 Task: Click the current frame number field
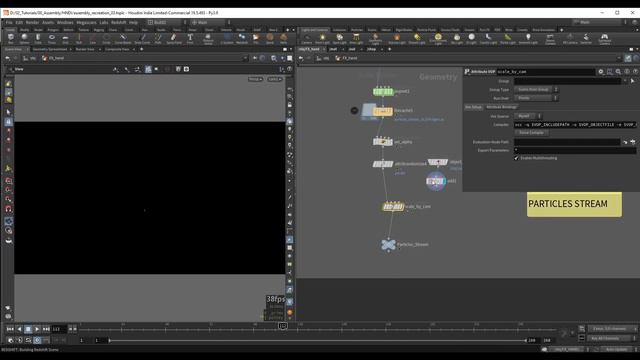point(58,329)
